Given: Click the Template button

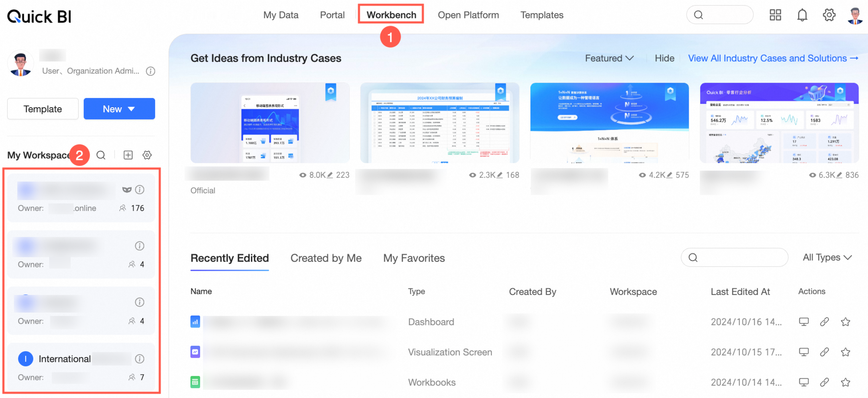Looking at the screenshot, I should click(43, 109).
